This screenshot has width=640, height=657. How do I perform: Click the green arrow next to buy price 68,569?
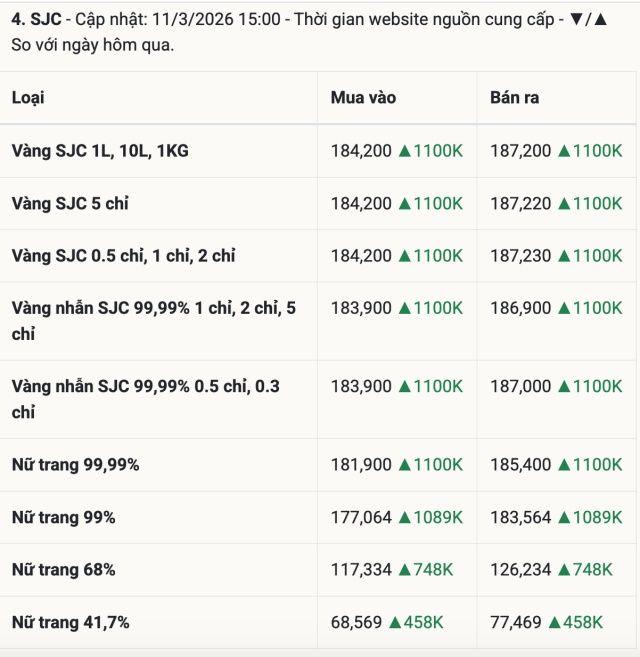click(395, 622)
